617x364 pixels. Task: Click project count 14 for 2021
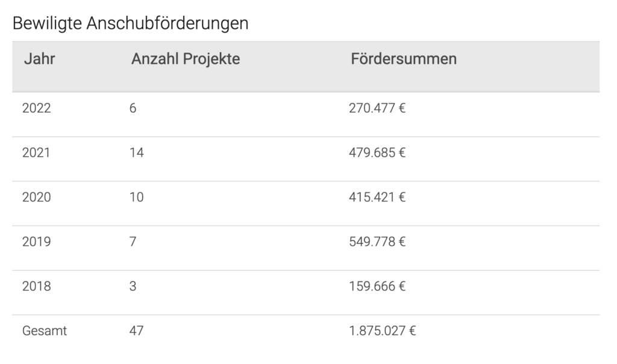[x=137, y=153]
